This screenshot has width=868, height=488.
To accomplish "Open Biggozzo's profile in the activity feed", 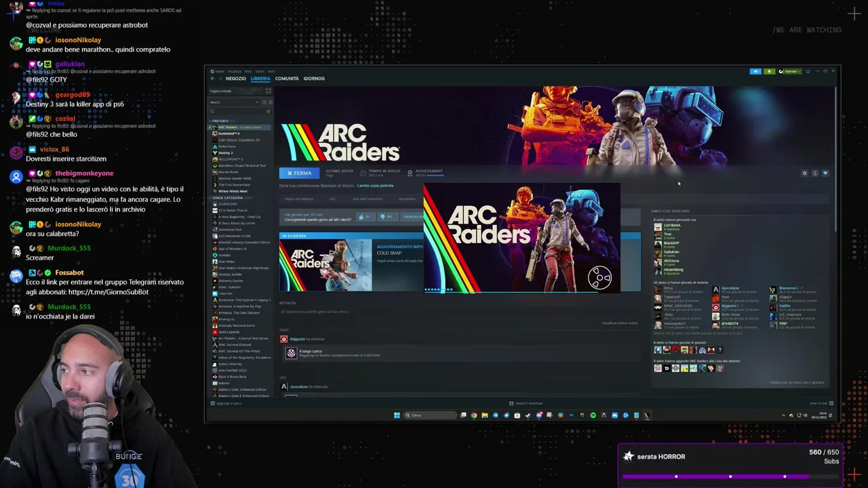I will coord(297,339).
